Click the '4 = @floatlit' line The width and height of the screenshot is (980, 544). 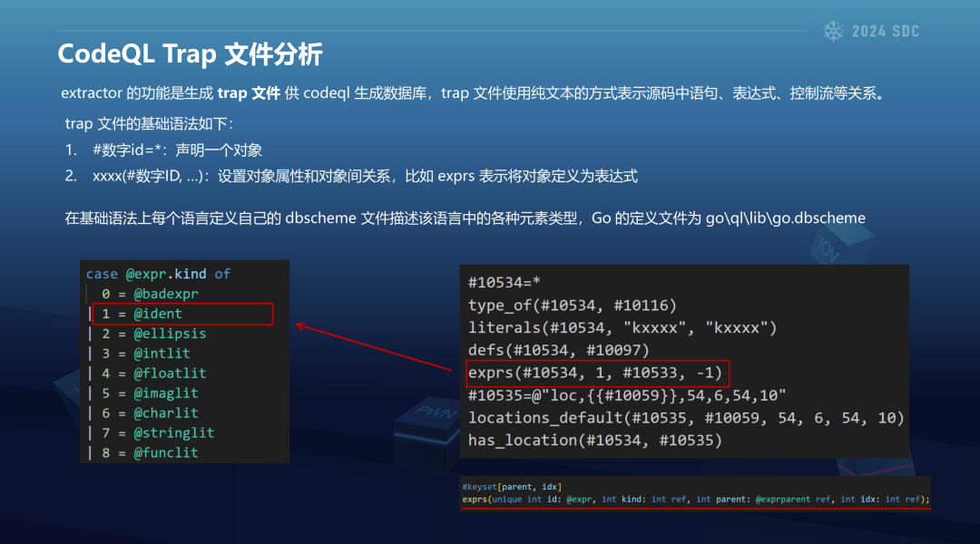click(153, 374)
